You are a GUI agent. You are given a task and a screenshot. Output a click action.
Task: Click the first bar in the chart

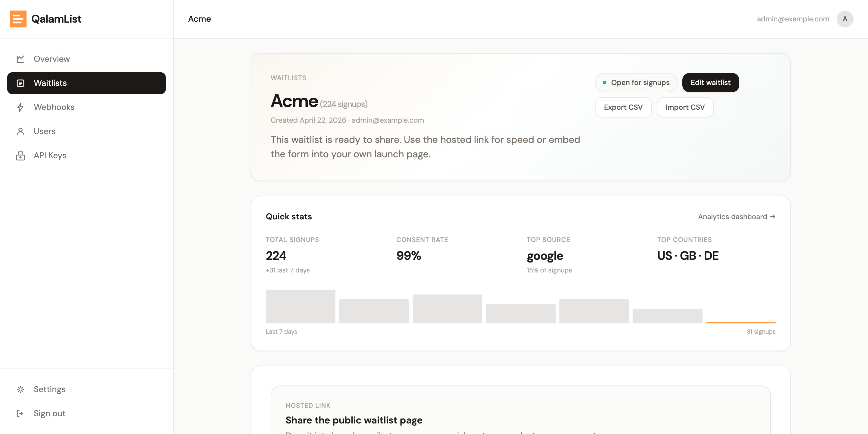coord(300,306)
